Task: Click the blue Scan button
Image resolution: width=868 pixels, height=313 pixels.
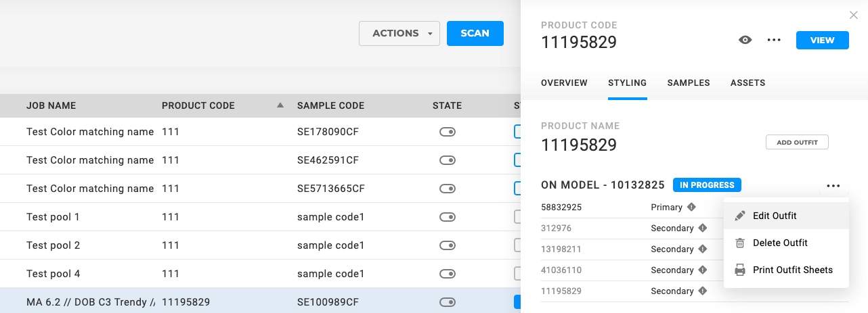Action: pyautogui.click(x=475, y=33)
